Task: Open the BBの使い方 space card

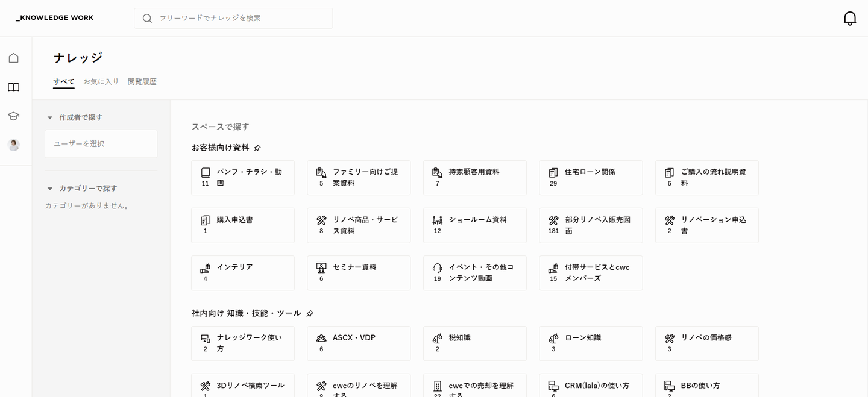Action: [706, 386]
